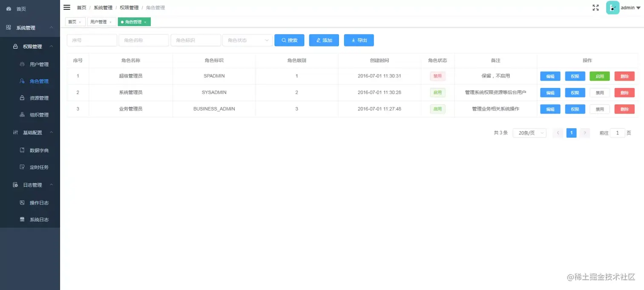The image size is (644, 290).
Task: Click the 组织管理 org tree icon
Action: pyautogui.click(x=22, y=115)
